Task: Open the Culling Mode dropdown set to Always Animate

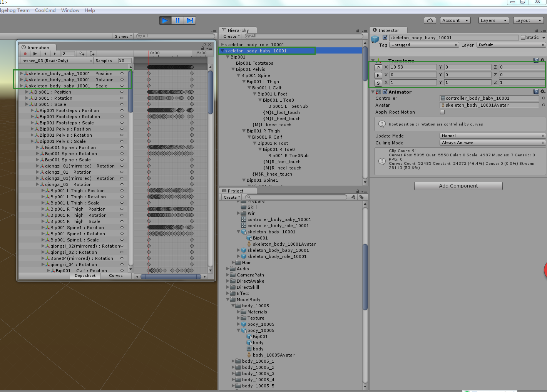Action: (x=492, y=142)
